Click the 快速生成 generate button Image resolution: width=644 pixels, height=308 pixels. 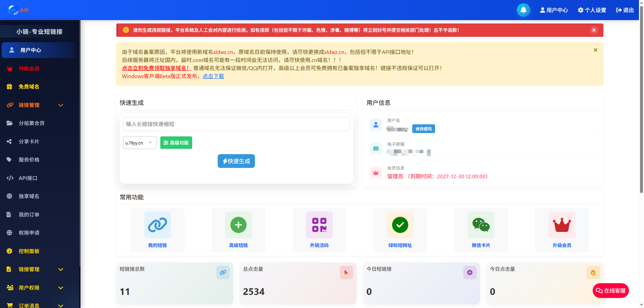[236, 161]
